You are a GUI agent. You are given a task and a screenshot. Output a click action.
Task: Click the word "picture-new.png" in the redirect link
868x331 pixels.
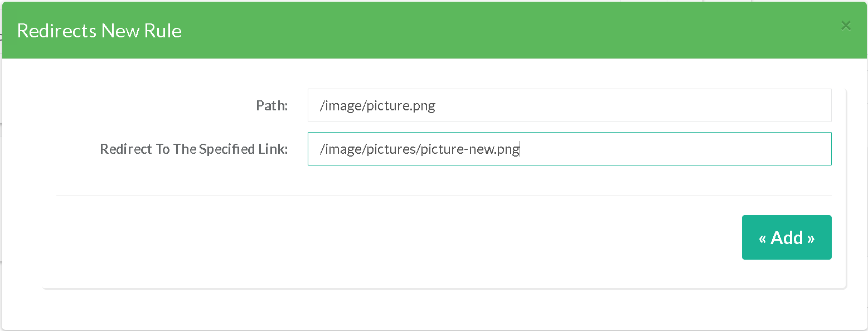[470, 149]
